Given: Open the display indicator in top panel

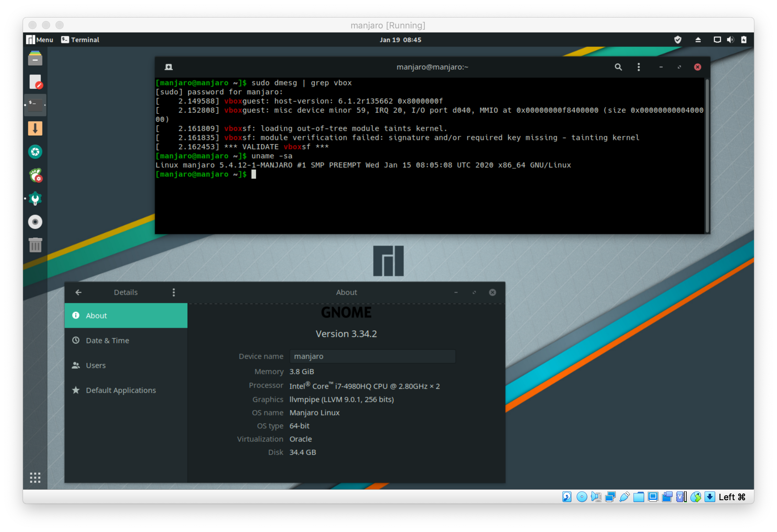Looking at the screenshot, I should pyautogui.click(x=717, y=40).
